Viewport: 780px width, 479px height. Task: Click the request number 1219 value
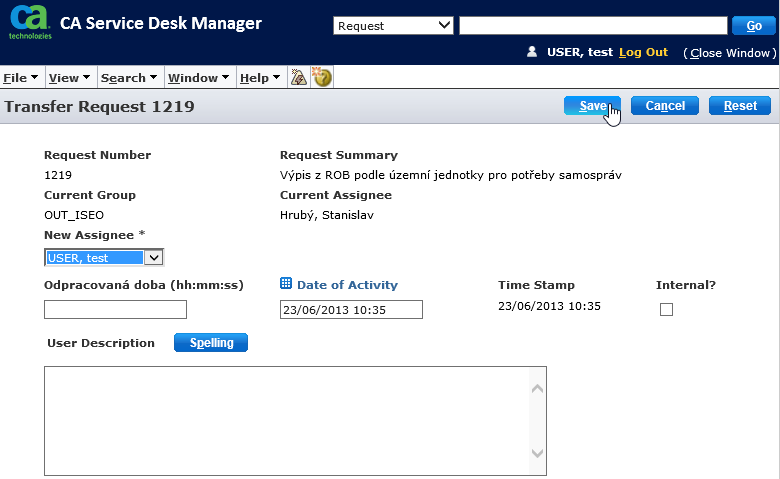(x=58, y=175)
